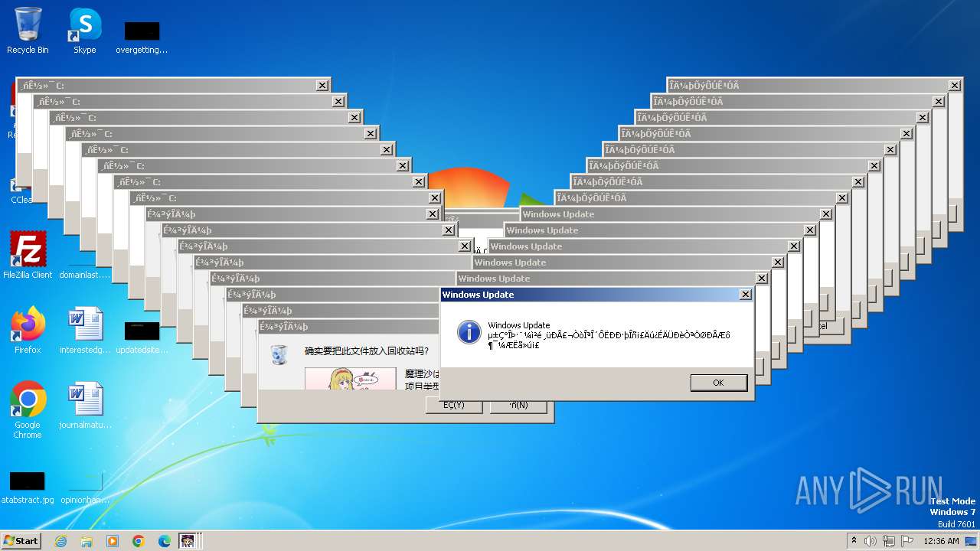Viewport: 980px width, 551px height.
Task: Launch Google Chrome desktop shortcut
Action: point(28,409)
